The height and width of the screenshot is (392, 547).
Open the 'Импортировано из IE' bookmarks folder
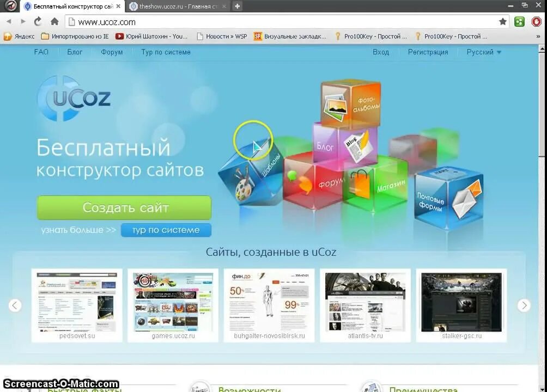(75, 36)
